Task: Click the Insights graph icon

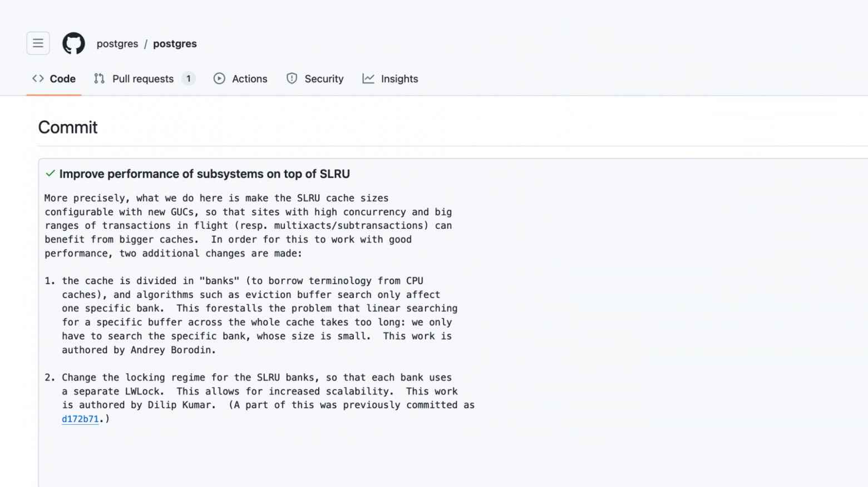Action: [x=368, y=79]
